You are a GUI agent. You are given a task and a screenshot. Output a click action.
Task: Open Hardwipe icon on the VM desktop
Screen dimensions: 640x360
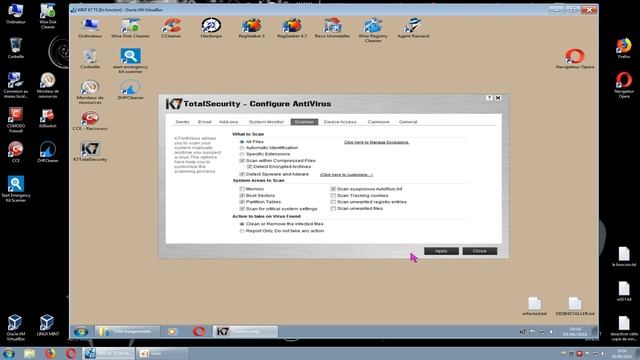click(x=211, y=28)
